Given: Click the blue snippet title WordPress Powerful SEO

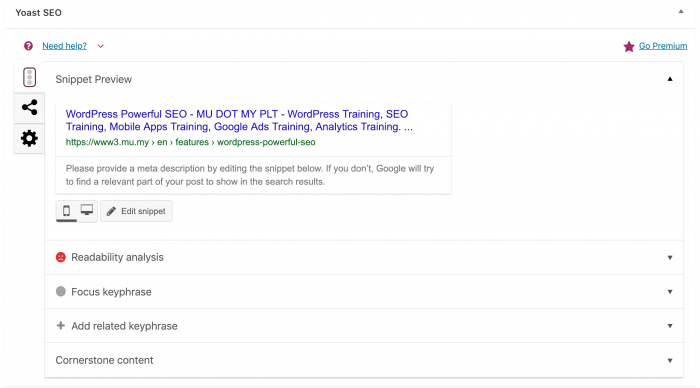Looking at the screenshot, I should [239, 120].
